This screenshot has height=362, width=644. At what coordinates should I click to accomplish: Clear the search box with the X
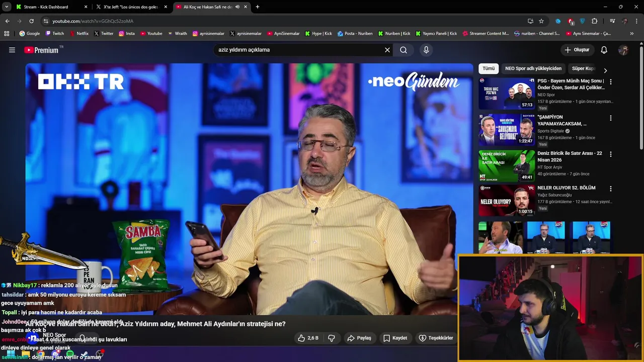click(x=387, y=50)
